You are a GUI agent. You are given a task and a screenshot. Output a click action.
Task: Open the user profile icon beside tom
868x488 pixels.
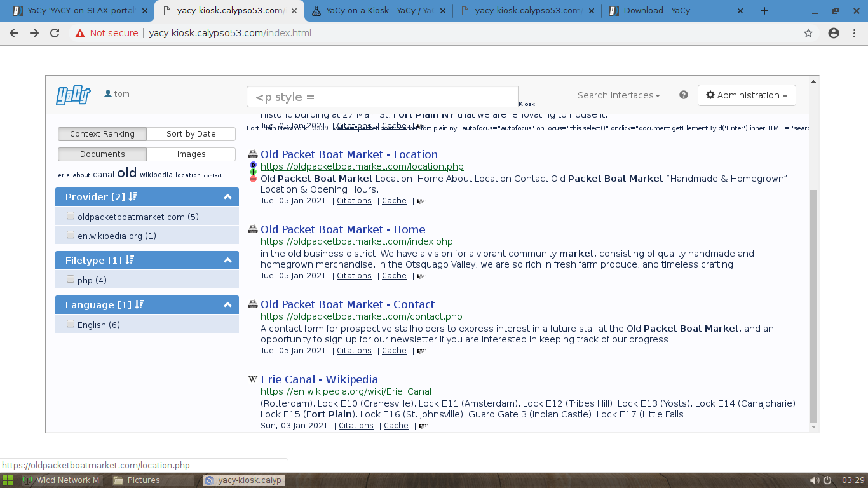(108, 93)
